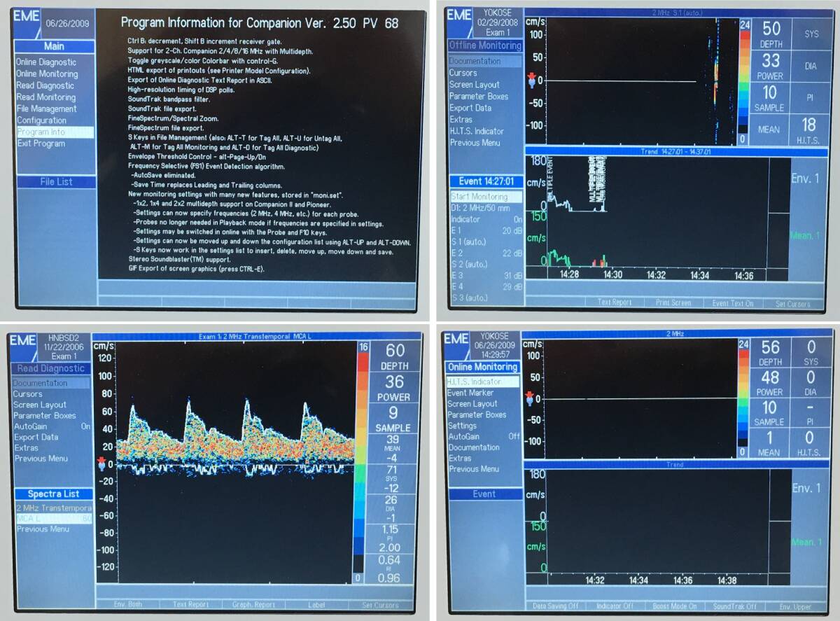Open Online Monitoring in Main menu
This screenshot has width=840, height=621.
[x=47, y=74]
